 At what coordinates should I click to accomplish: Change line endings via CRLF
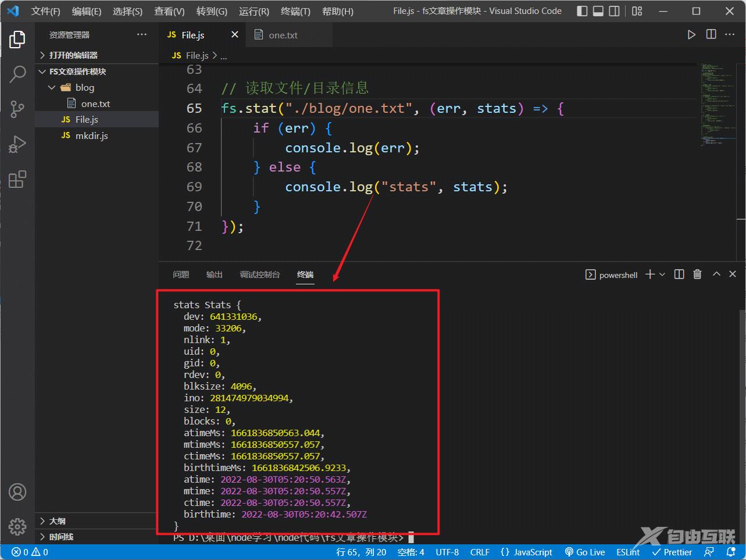coord(480,552)
